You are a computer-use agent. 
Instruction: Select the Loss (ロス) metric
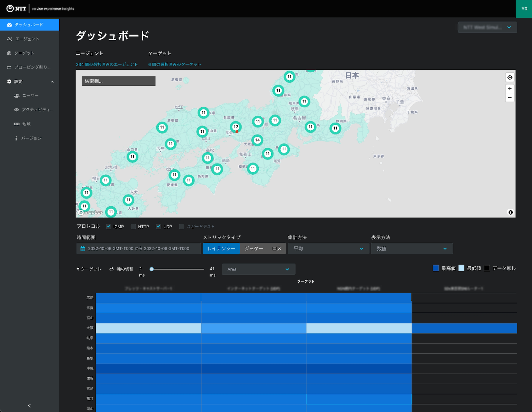[277, 249]
